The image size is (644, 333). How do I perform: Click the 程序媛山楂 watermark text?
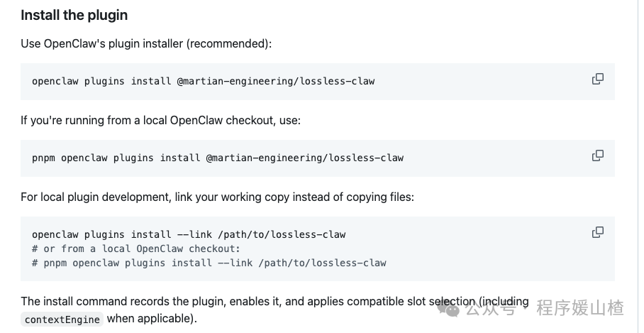[580, 308]
